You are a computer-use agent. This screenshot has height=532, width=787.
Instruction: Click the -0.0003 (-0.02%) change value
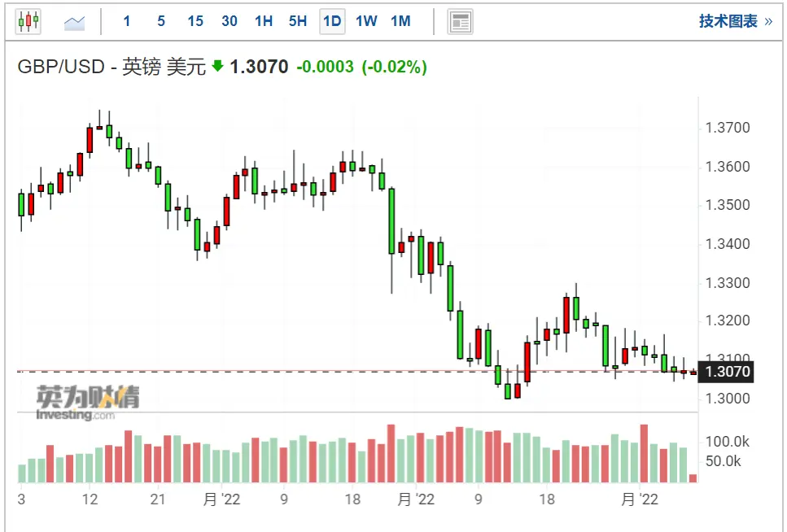click(x=361, y=68)
